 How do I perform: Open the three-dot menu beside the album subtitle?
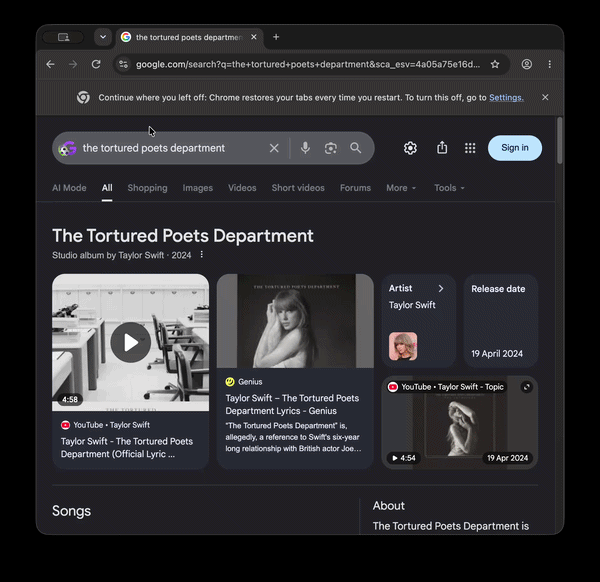(x=202, y=254)
